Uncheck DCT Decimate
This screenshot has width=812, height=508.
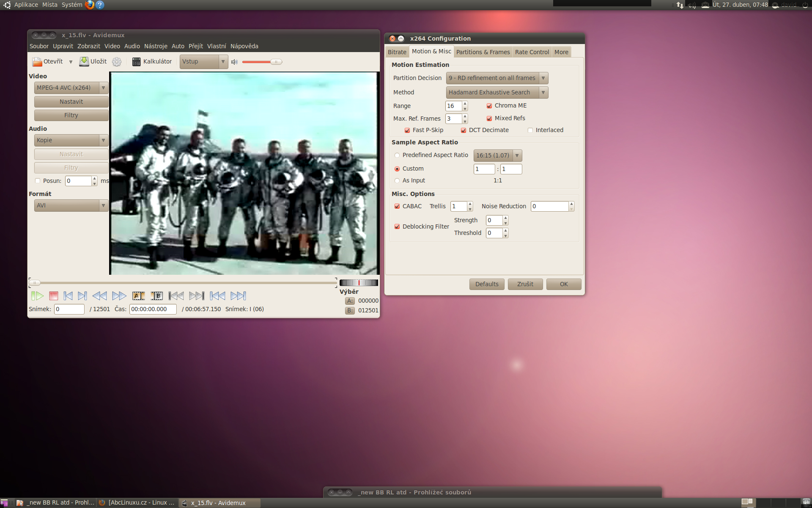[464, 130]
